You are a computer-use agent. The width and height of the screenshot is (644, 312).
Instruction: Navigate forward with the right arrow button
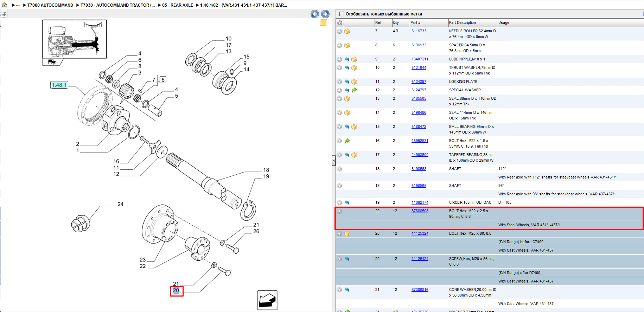click(x=325, y=14)
